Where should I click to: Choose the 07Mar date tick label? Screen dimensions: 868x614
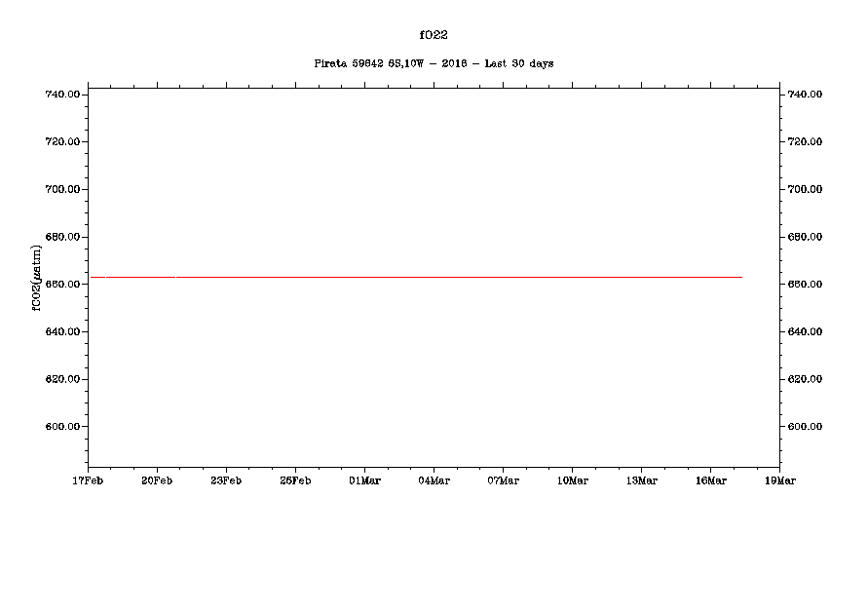tap(503, 480)
